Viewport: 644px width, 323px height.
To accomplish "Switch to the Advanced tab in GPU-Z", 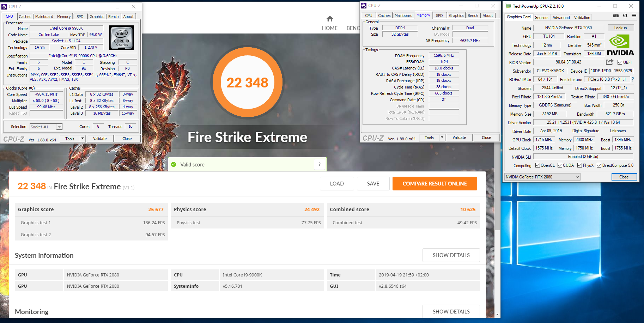I will click(x=561, y=18).
